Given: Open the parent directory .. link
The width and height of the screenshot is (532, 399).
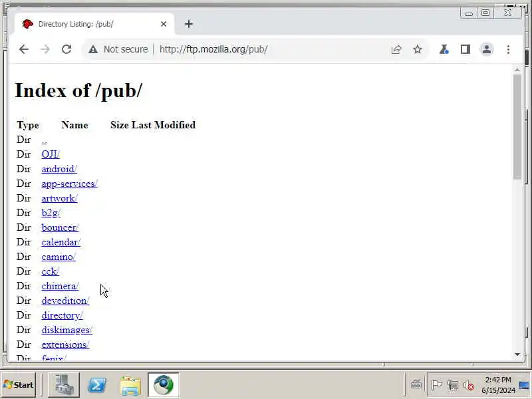Looking at the screenshot, I should [x=44, y=140].
